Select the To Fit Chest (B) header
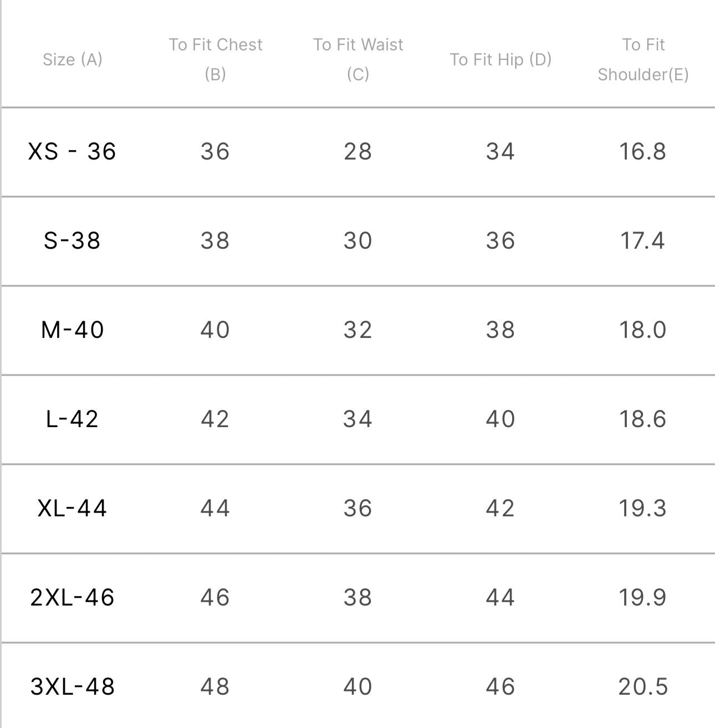 (215, 59)
